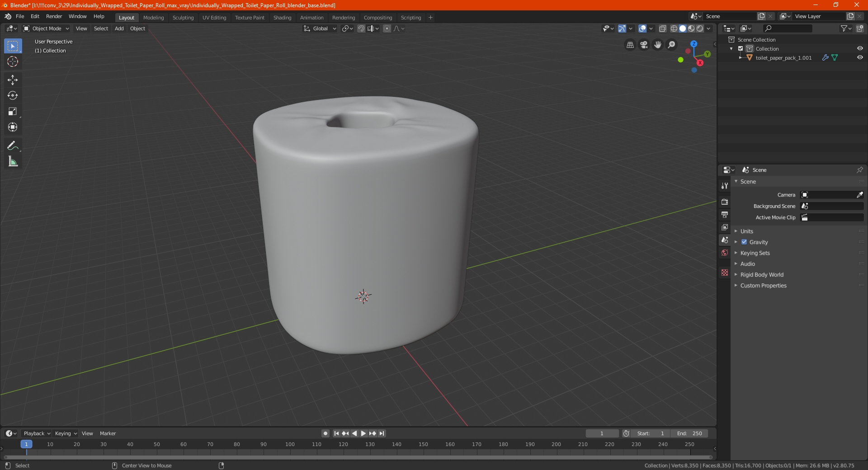
Task: Hide Collection with eye icon
Action: 860,48
